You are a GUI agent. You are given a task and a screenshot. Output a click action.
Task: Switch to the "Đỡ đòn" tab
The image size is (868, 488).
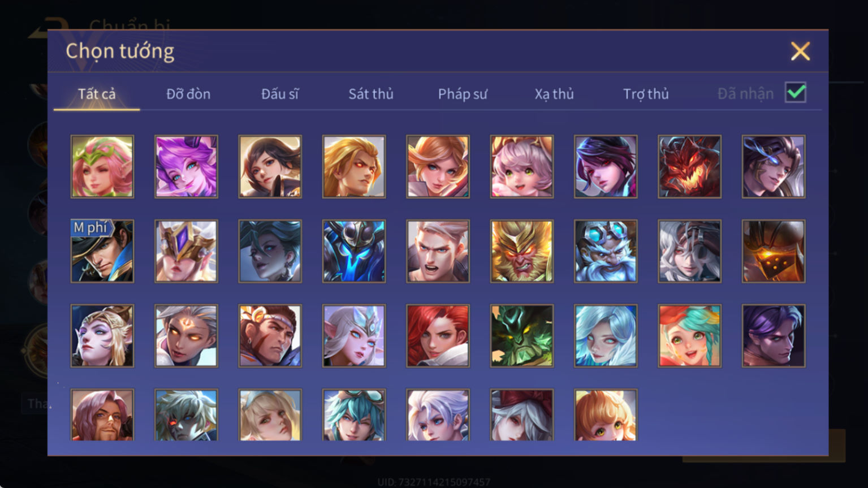pos(188,94)
